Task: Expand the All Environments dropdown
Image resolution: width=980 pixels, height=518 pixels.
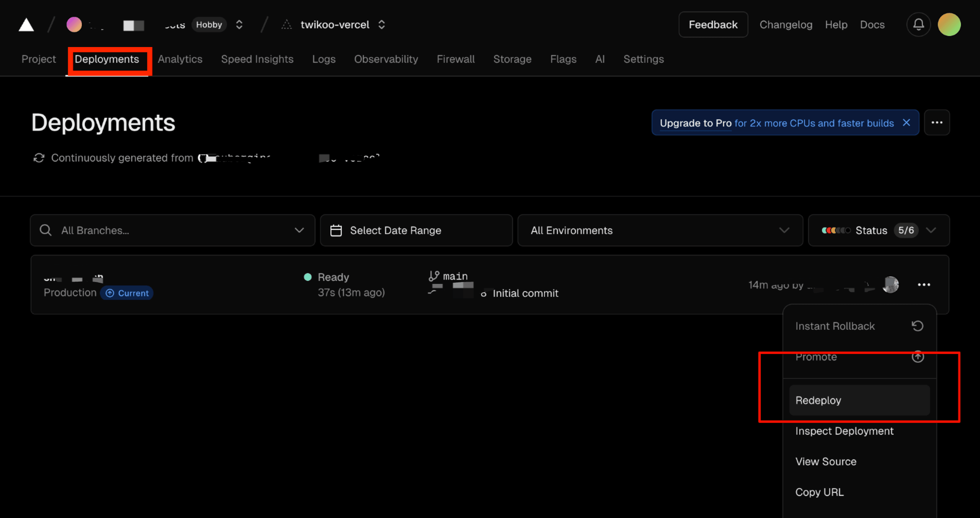Action: (660, 230)
